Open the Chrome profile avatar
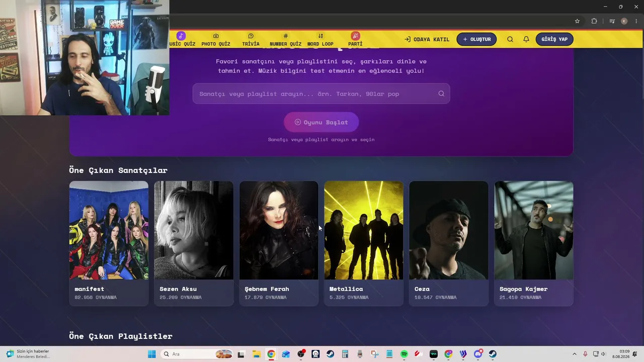Screen dimensions: 644x362 [624, 21]
